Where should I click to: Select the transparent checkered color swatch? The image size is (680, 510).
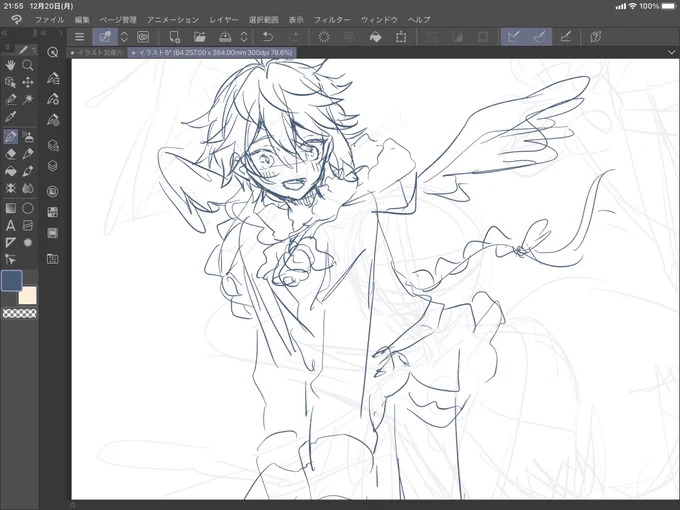(20, 313)
